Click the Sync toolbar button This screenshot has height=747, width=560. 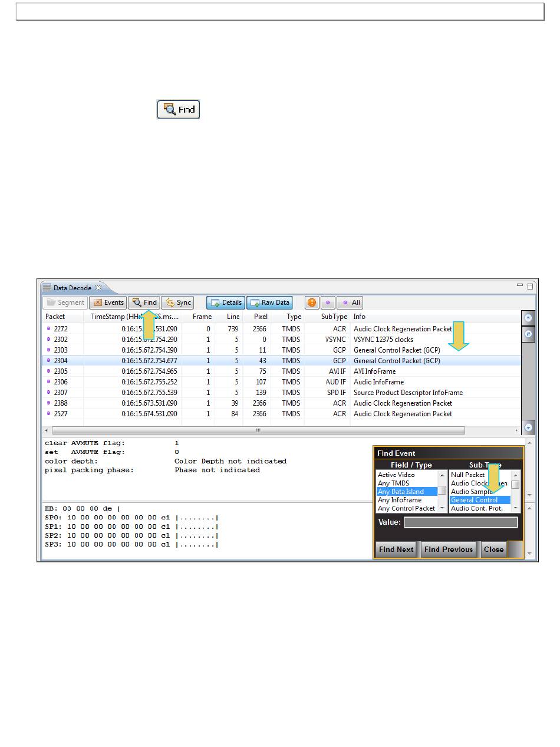coord(178,302)
